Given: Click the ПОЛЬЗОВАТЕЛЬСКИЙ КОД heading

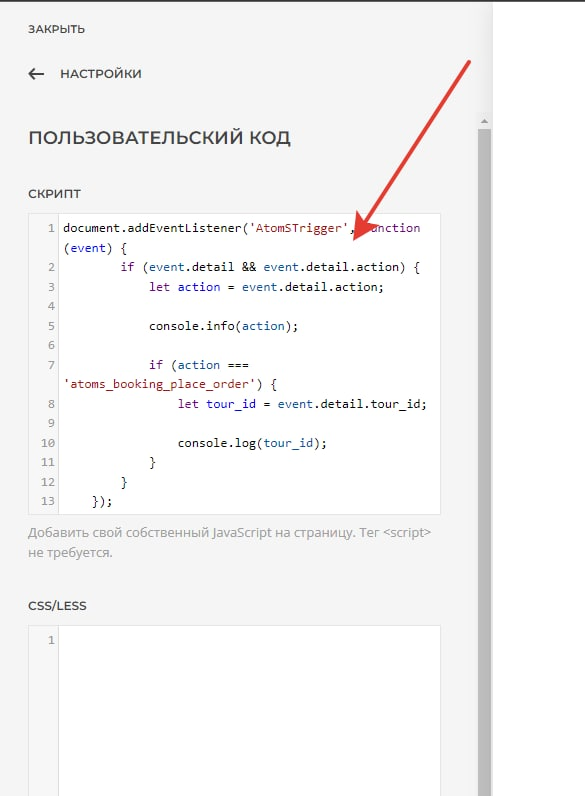Looking at the screenshot, I should (159, 138).
